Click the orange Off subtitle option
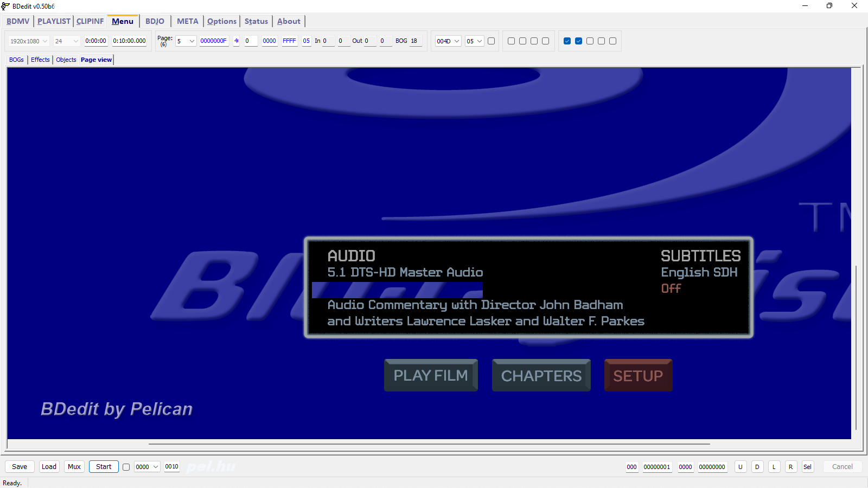868x488 pixels. pyautogui.click(x=671, y=288)
